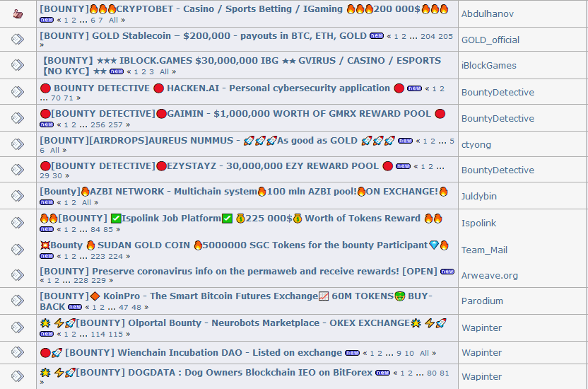Go to page 224 of SUDAN GOLD COIN thread

click(115, 257)
